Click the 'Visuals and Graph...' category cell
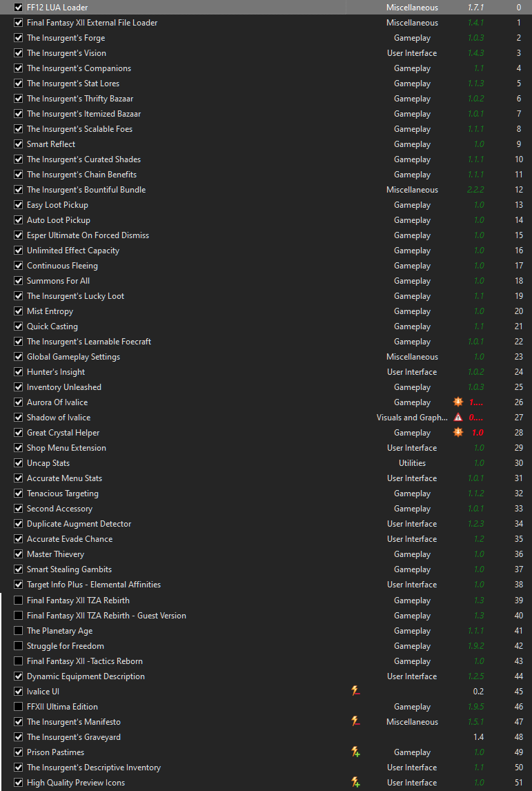The width and height of the screenshot is (532, 791). tap(412, 417)
